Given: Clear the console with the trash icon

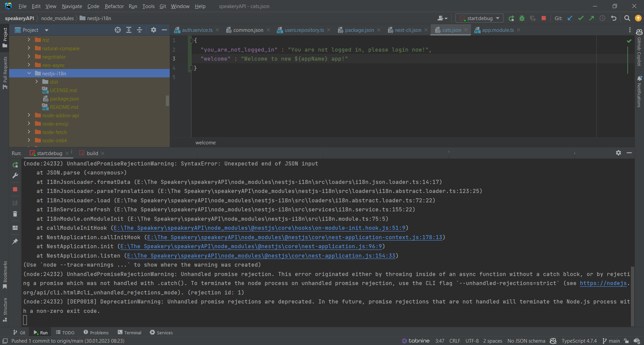Looking at the screenshot, I should [x=15, y=214].
